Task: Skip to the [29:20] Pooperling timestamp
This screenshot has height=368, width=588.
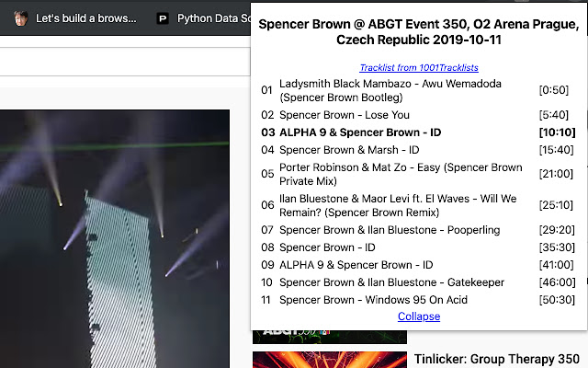Action: 556,230
